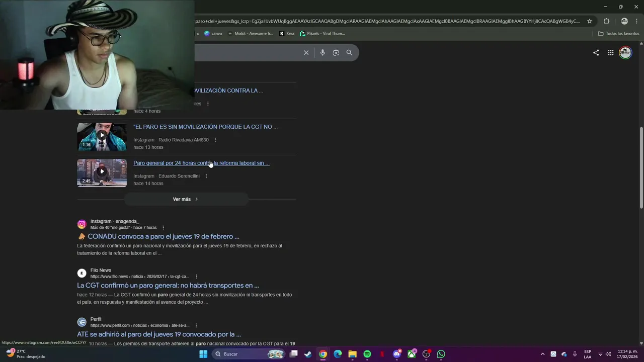Launch Steam from the taskbar

(308, 354)
